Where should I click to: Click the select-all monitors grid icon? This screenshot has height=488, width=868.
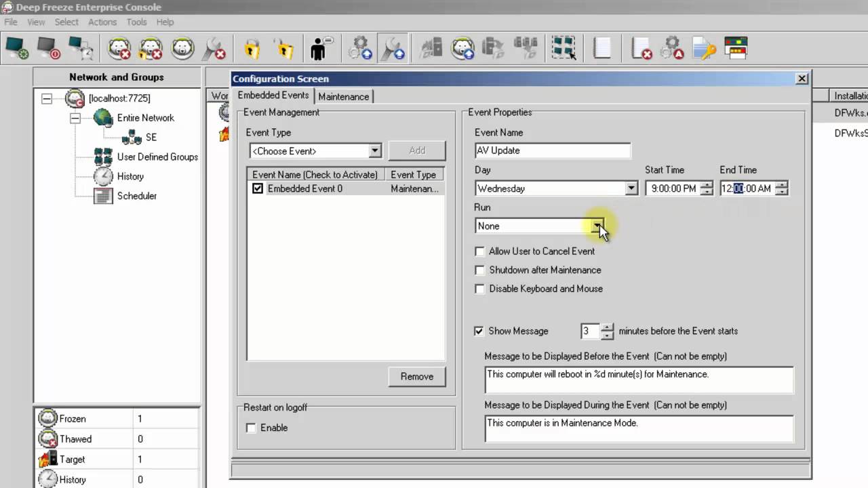[x=563, y=48]
